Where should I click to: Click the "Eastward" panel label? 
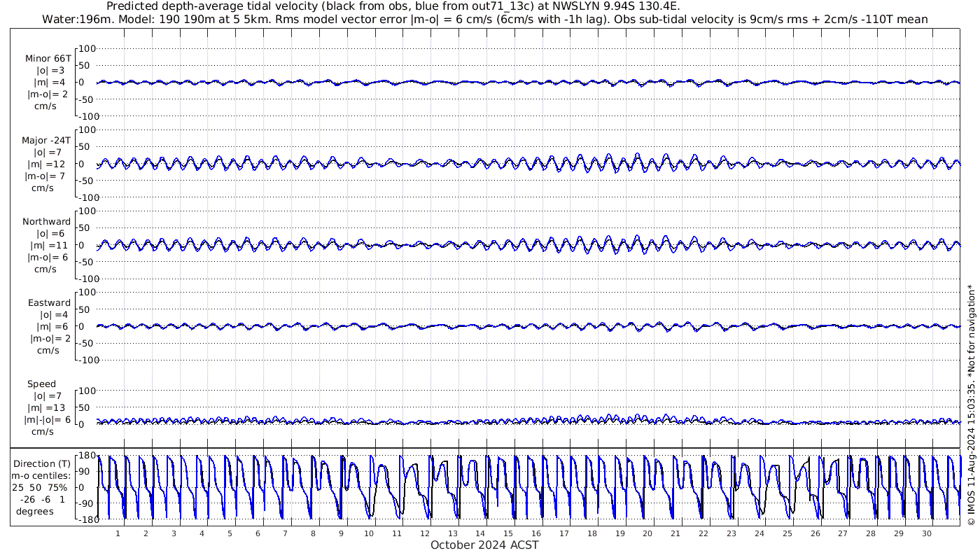tap(50, 302)
